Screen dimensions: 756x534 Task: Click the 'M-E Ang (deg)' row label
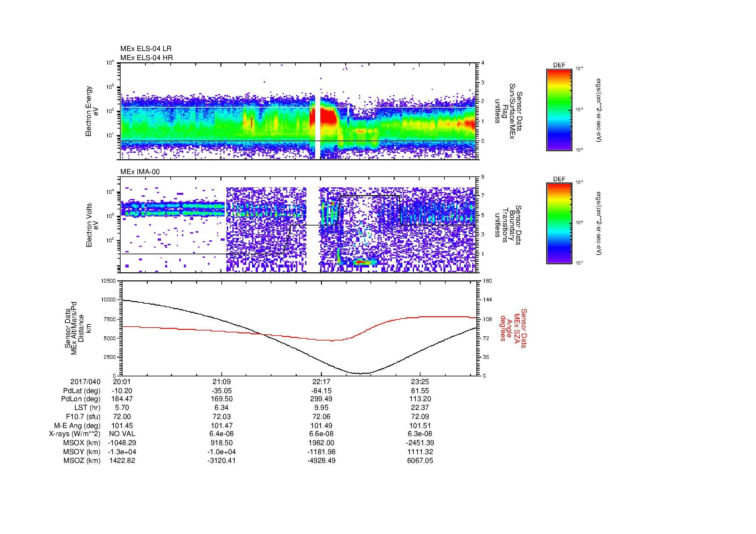(x=77, y=425)
